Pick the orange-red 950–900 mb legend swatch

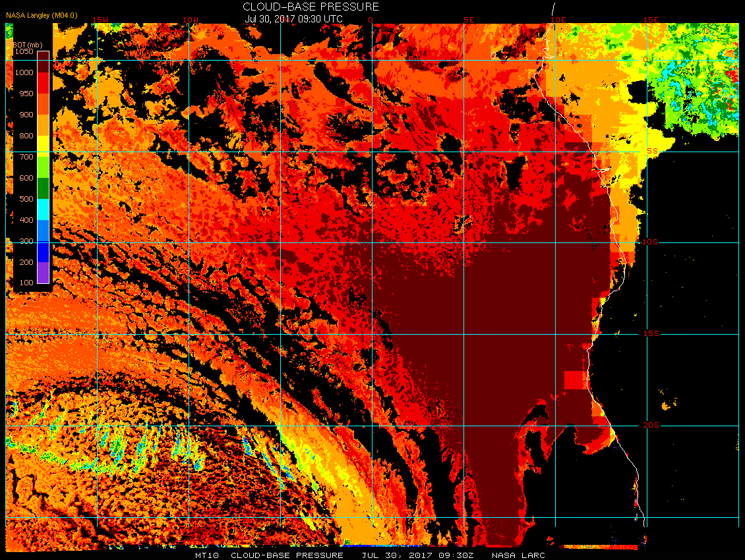[44, 104]
